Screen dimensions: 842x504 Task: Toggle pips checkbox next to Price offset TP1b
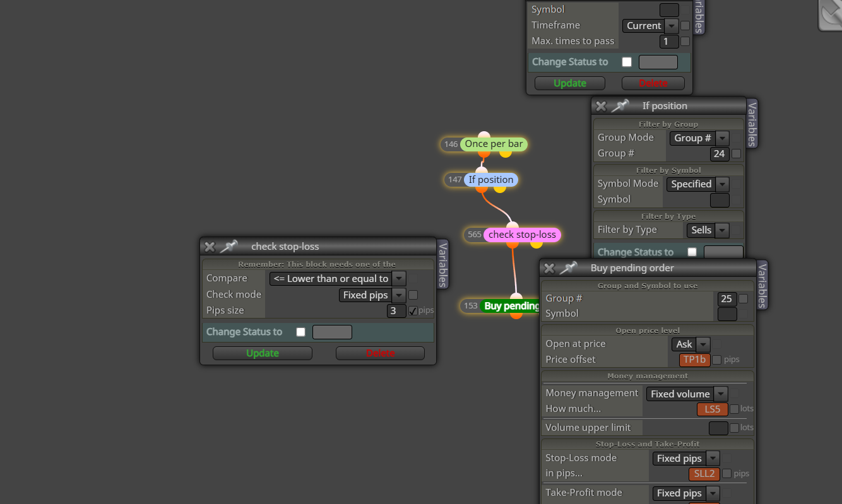pos(716,360)
